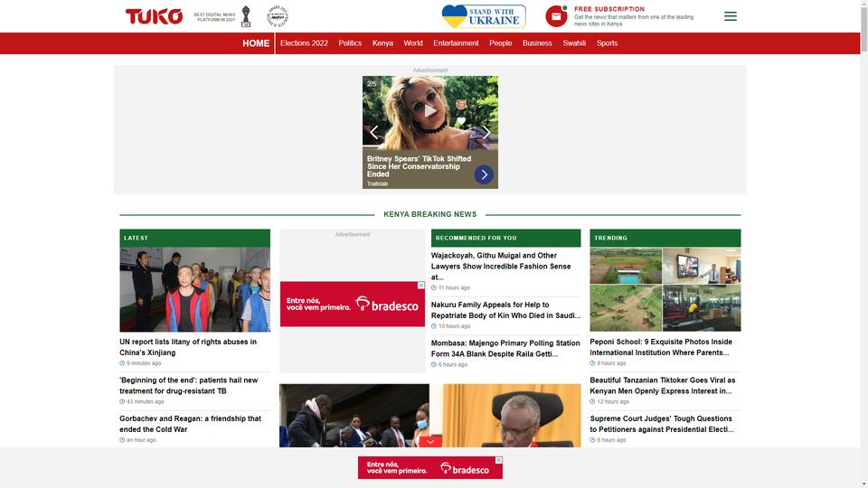Viewport: 868px width, 488px height.
Task: Open the Swahili section
Action: point(574,43)
